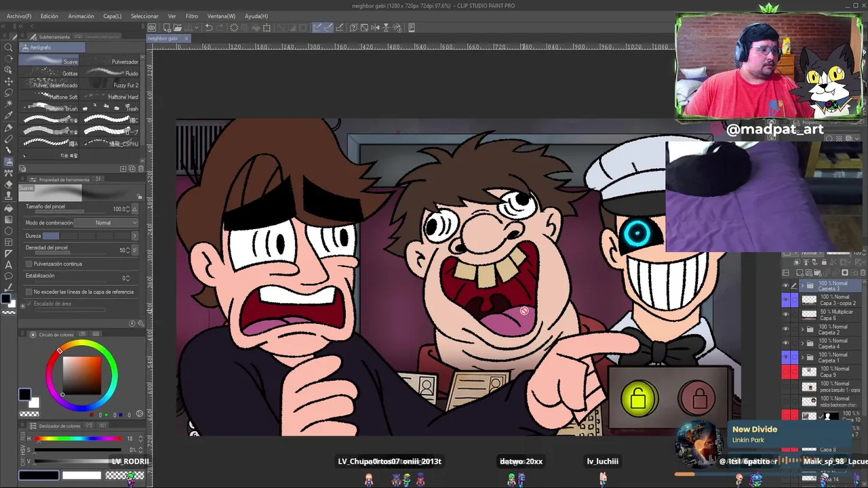Expand Carpeta 4 folder arrow
This screenshot has width=868, height=488.
click(x=802, y=343)
